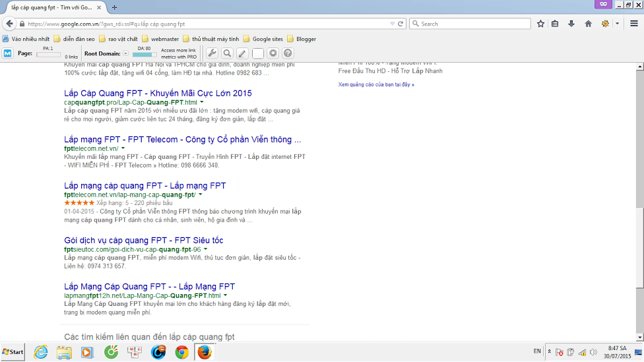This screenshot has width=644, height=362.
Task: Open the thủ thuật máy tính bookmark folder
Action: pyautogui.click(x=210, y=39)
